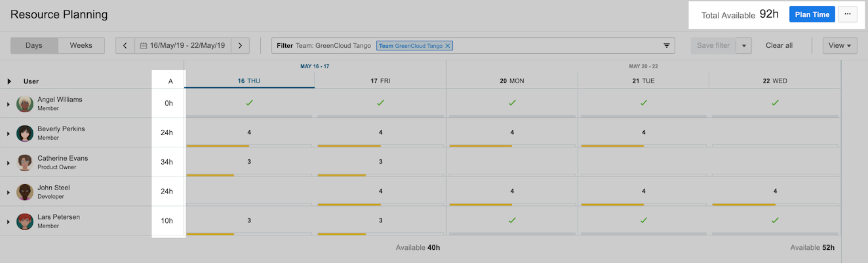Expand Beverly Perkins row
The image size is (868, 263).
click(9, 134)
